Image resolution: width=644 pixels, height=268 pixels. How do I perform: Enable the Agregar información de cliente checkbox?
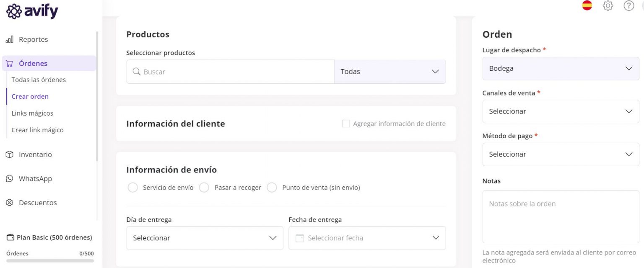[x=346, y=123]
